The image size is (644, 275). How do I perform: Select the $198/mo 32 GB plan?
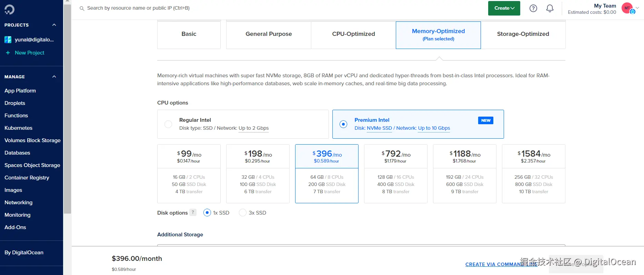[x=258, y=174]
